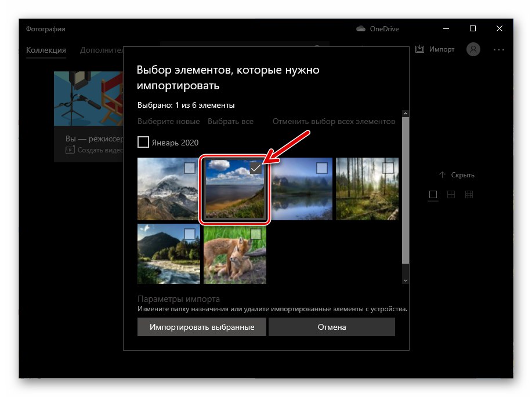532x397 pixels.
Task: Open the account profile icon
Action: (x=473, y=49)
